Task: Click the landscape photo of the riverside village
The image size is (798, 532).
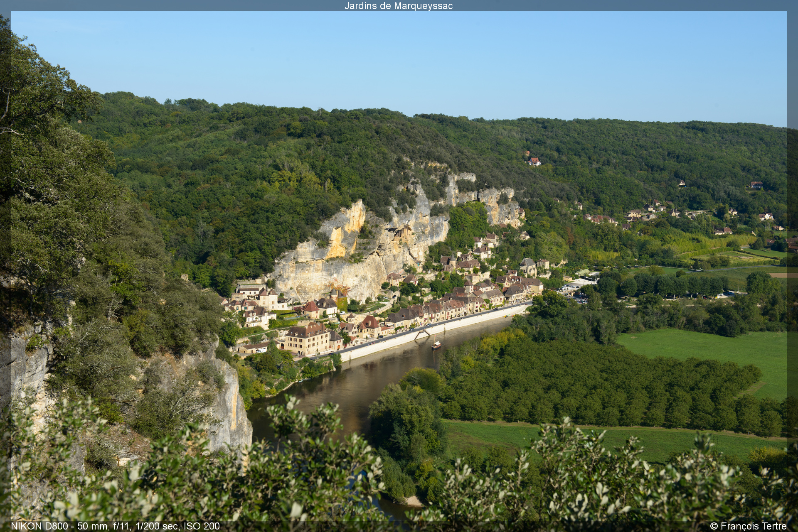Action: [x=399, y=266]
